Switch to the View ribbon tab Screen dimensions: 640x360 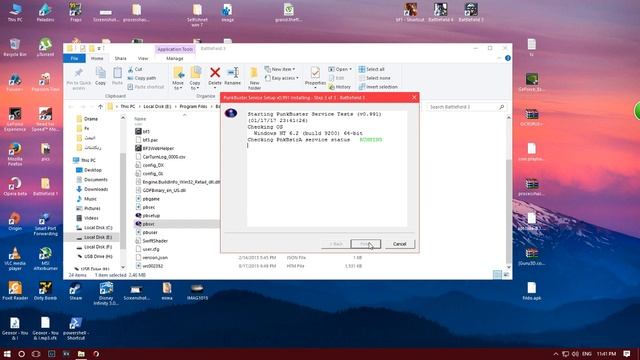coord(143,58)
